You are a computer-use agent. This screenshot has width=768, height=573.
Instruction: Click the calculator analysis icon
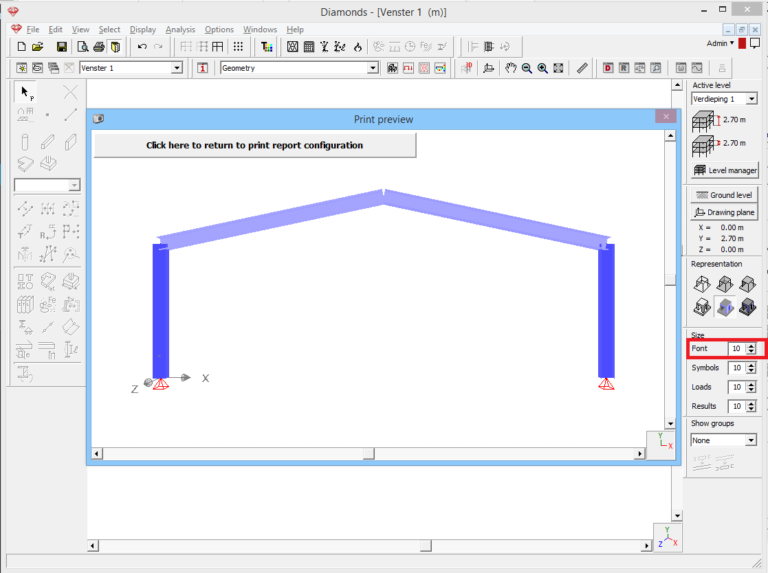point(309,47)
